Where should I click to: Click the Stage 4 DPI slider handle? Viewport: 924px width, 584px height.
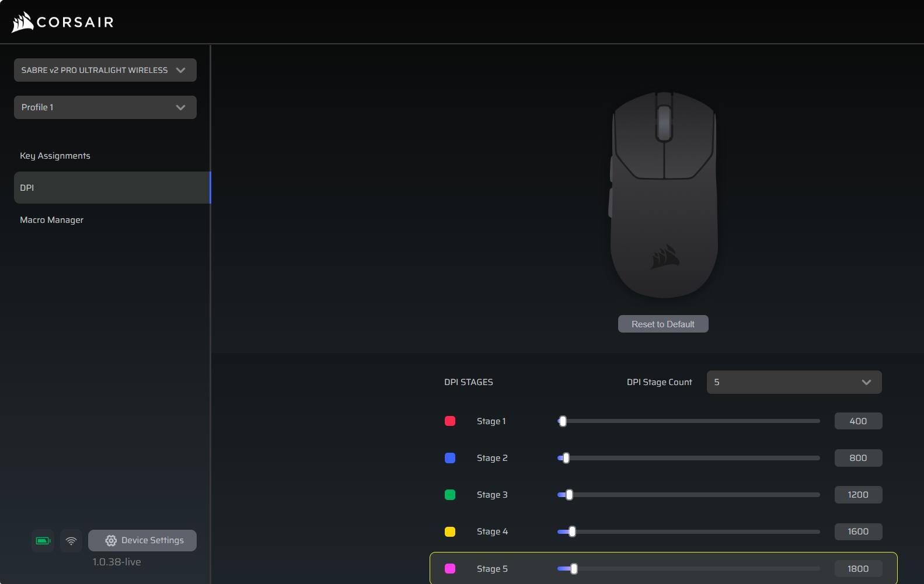point(572,531)
